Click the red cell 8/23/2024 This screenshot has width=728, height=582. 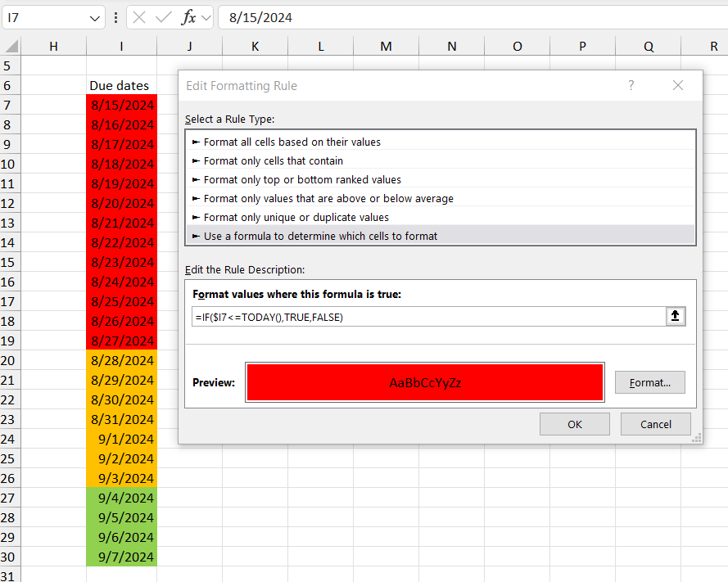(x=122, y=262)
